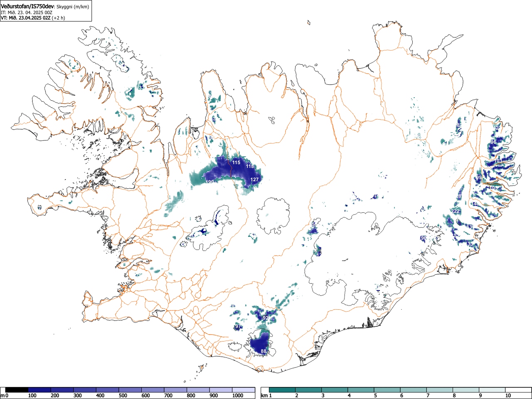Click the 'm' unit label on the metre scale
Image resolution: width=532 pixels, height=399 pixels.
click(3, 396)
